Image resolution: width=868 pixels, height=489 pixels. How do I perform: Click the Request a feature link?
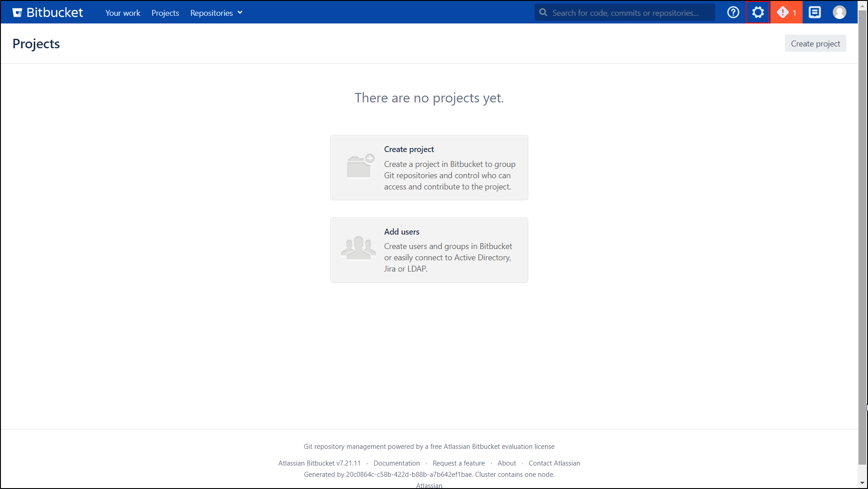coord(458,463)
